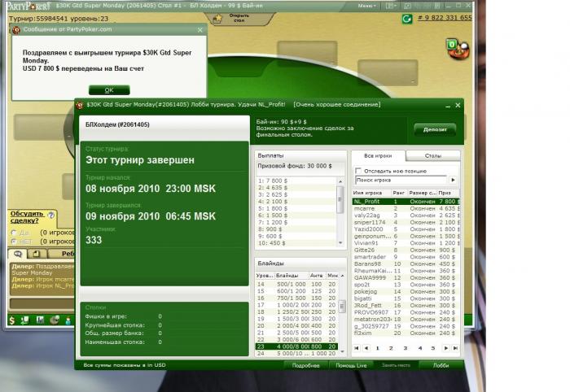Select blind level 14 row 500/1 000

click(296, 284)
